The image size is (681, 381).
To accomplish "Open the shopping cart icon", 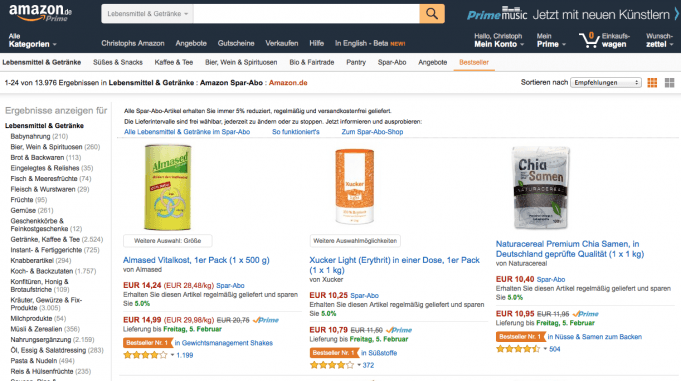I will click(x=589, y=40).
